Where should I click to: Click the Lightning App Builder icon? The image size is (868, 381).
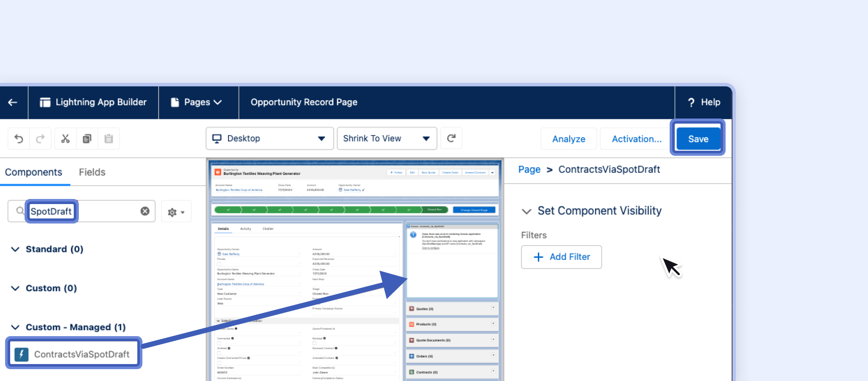[45, 102]
